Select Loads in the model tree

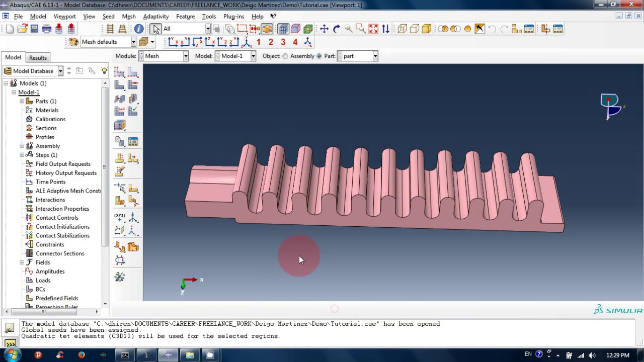[43, 281]
